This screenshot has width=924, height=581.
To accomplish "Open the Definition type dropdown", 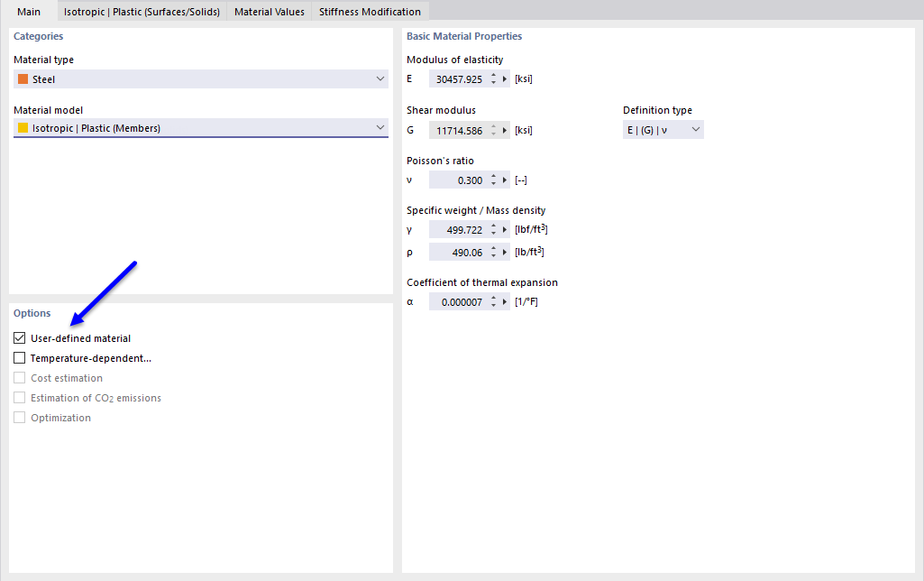I will [x=694, y=129].
